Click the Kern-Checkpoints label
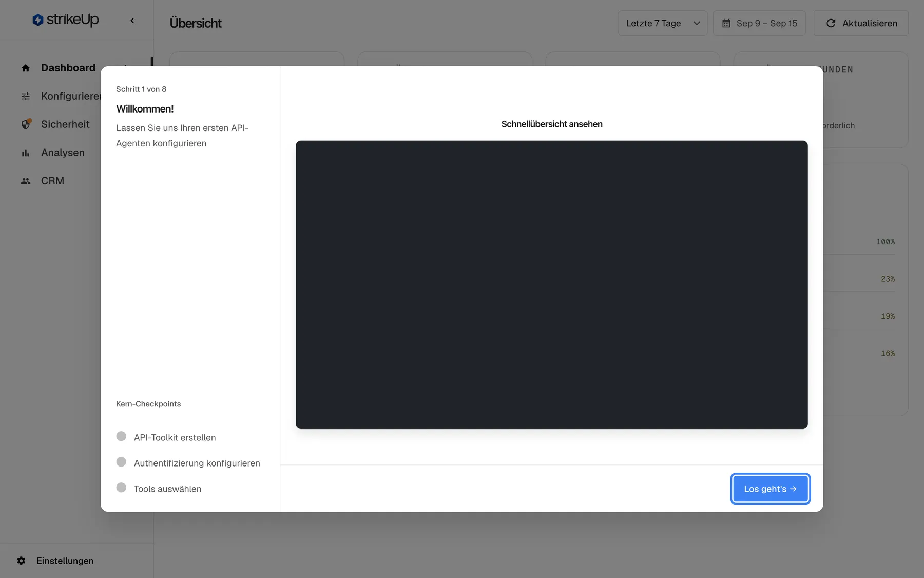Screen dimensions: 924x578 pyautogui.click(x=148, y=404)
